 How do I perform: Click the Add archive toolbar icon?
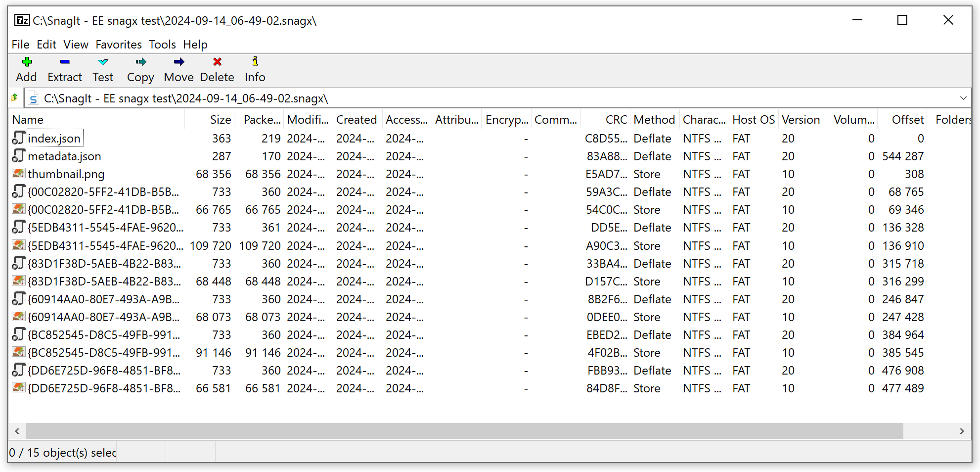point(27,68)
